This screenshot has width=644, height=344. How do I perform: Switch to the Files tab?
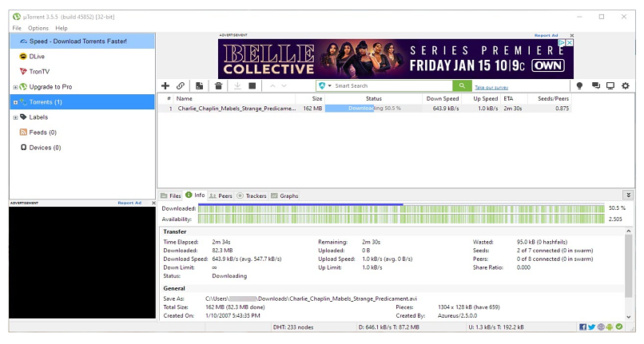(x=171, y=196)
